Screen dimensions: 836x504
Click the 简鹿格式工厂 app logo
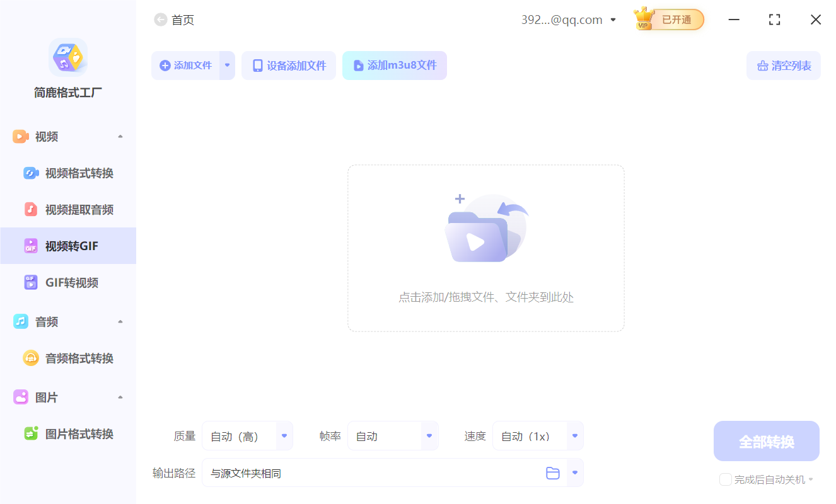(67, 57)
